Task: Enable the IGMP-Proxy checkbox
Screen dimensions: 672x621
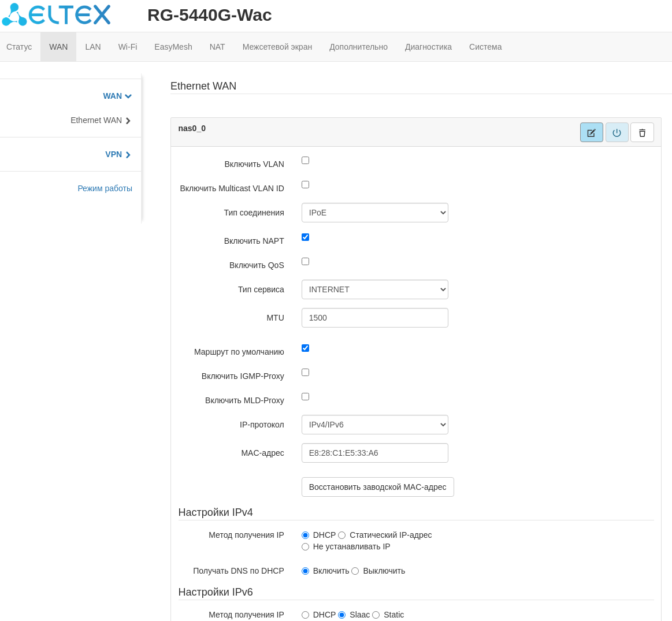Action: click(x=305, y=373)
